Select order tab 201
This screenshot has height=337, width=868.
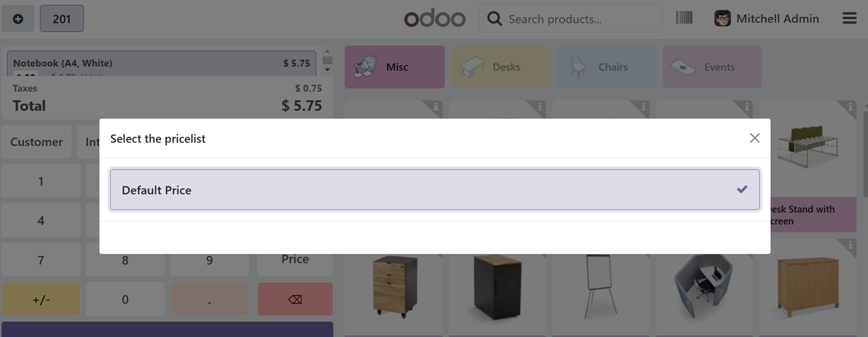pos(61,19)
